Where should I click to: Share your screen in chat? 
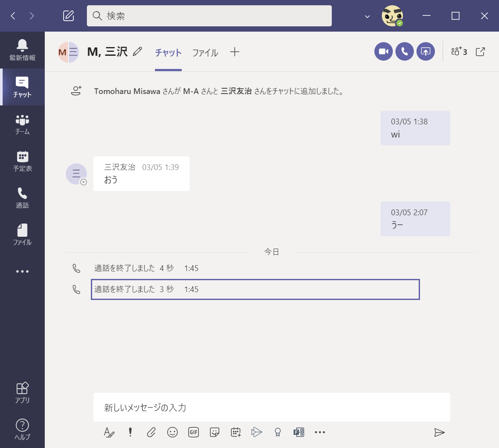click(425, 51)
